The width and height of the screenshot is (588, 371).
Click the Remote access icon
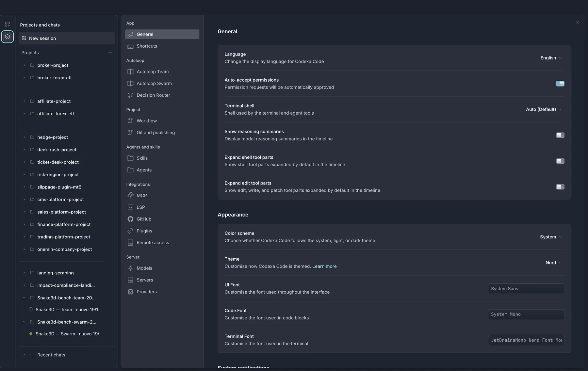pyautogui.click(x=130, y=242)
